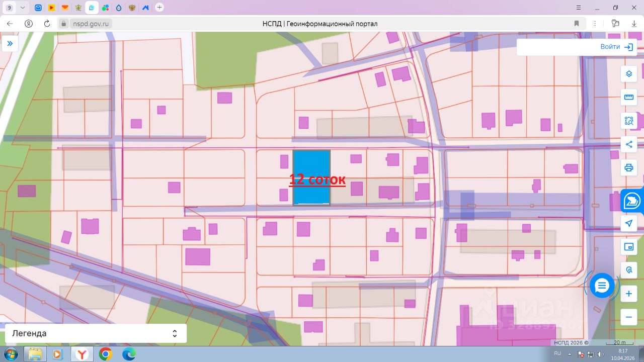644x362 pixels.
Task: Open a new browser tab
Action: pos(159,8)
